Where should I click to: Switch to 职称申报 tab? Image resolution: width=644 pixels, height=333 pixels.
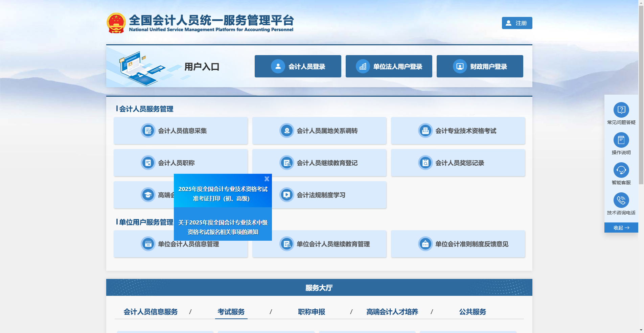coord(311,312)
